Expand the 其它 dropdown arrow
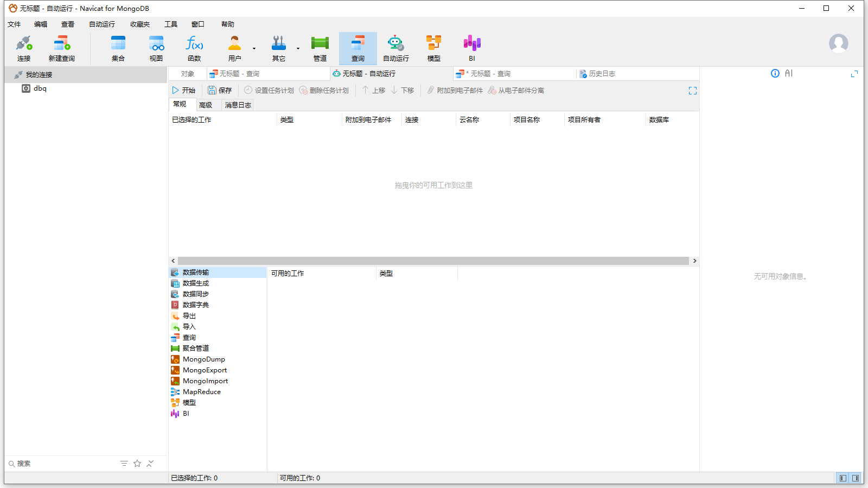868x488 pixels. pos(298,49)
